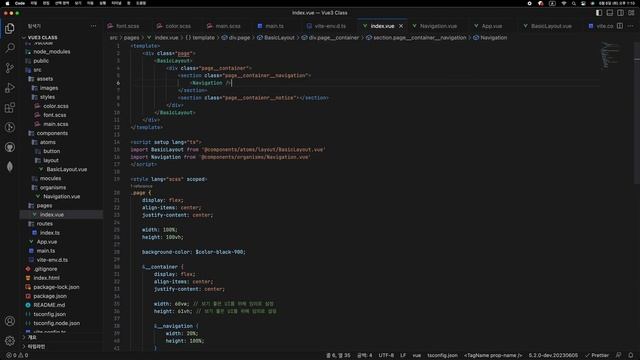Click the line and column position indicator
Viewport: 640px width, 360px height.
[338, 355]
